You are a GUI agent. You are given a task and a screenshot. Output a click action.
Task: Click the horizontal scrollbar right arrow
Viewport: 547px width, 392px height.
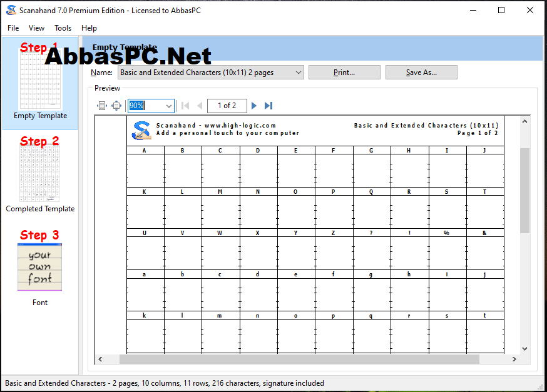click(x=514, y=359)
